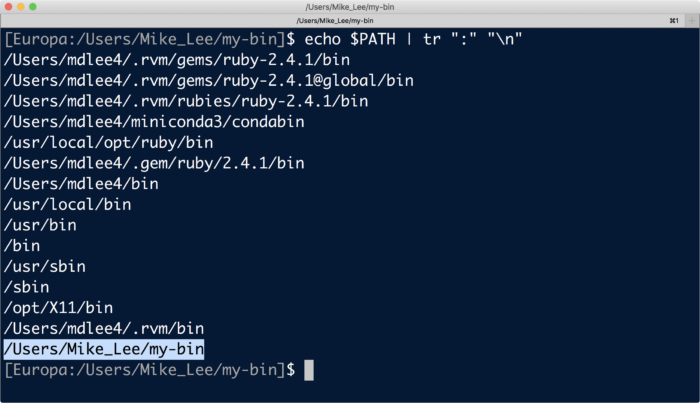This screenshot has height=403, width=700.
Task: Click the window title /Users/Mike_Lee/my-bin
Action: coord(350,7)
